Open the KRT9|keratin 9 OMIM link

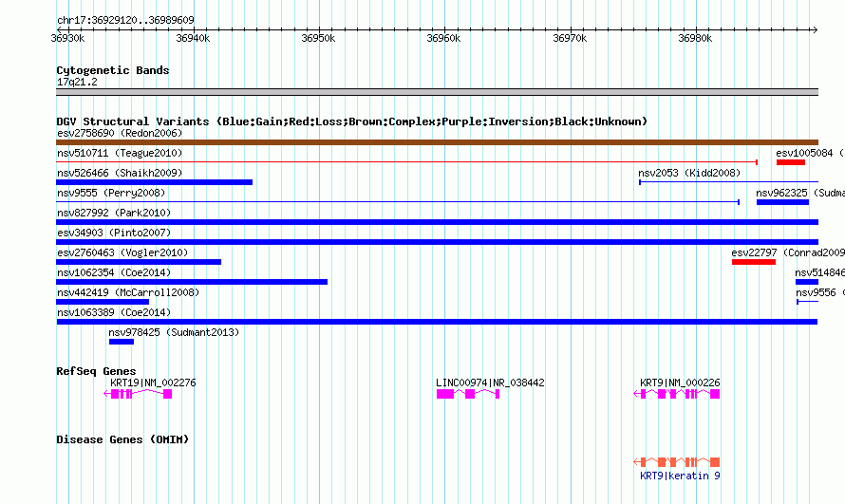[x=680, y=476]
